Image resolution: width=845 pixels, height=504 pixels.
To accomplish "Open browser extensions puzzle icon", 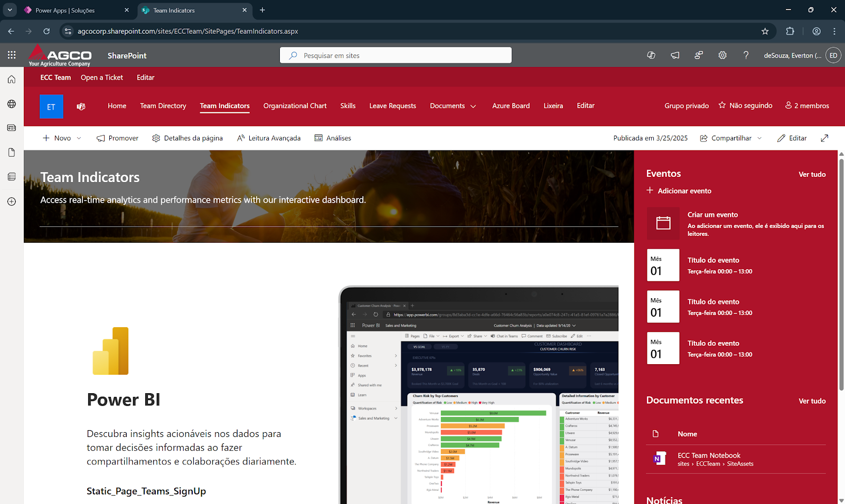I will click(790, 31).
